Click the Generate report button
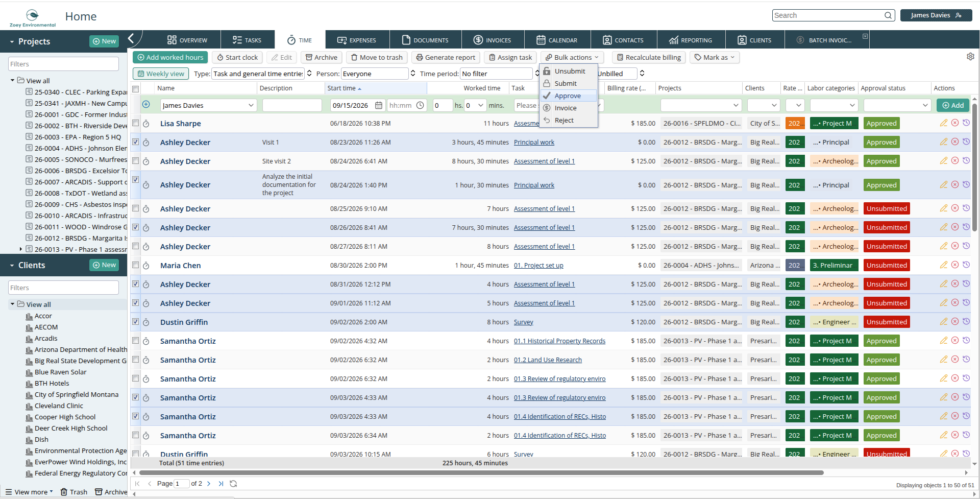 [x=446, y=57]
